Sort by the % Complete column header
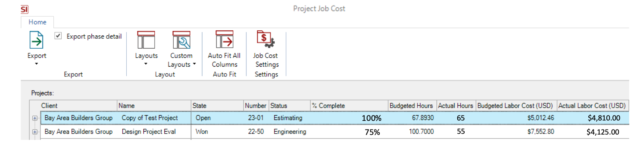The width and height of the screenshot is (644, 145). (349, 106)
